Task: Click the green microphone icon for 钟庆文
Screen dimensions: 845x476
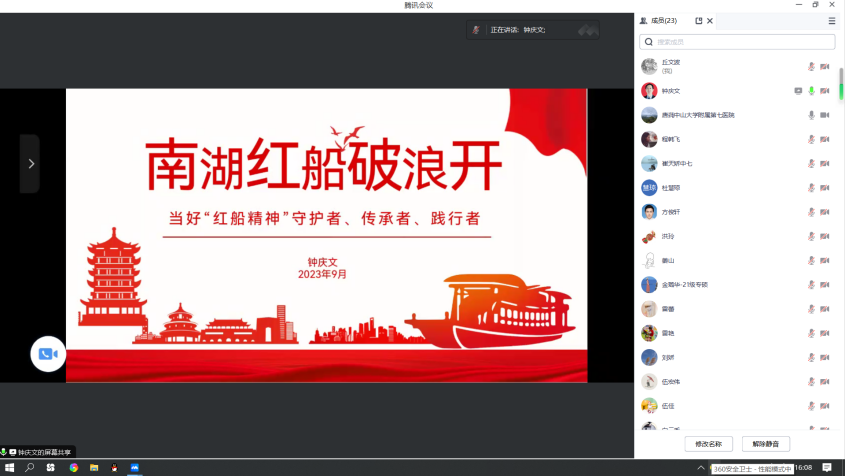Action: pos(811,91)
